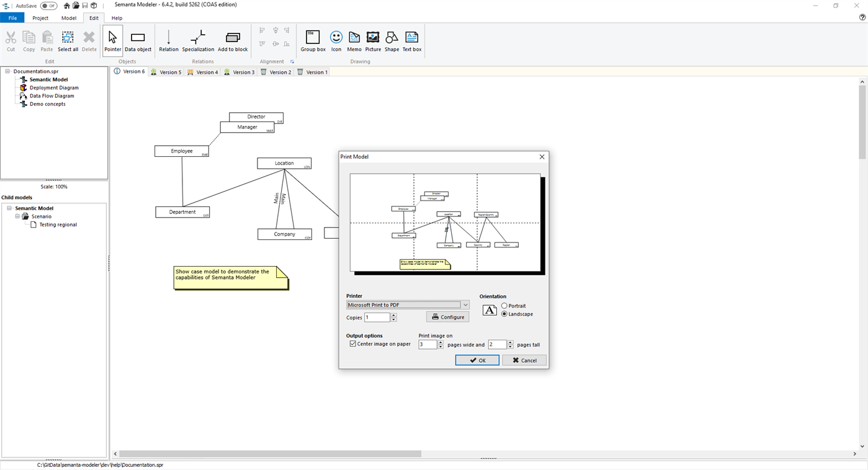Select Portrait orientation

click(504, 305)
